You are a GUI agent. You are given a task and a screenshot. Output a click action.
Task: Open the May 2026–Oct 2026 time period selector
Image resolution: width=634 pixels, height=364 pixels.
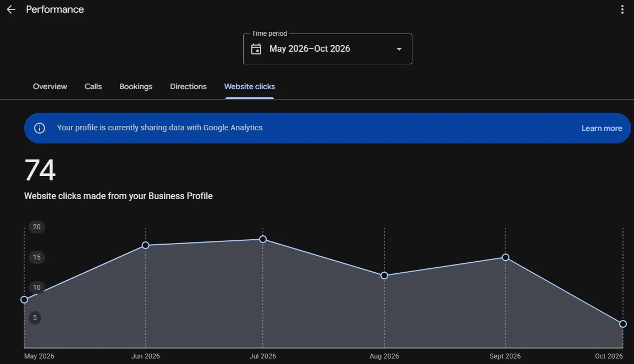pos(328,49)
